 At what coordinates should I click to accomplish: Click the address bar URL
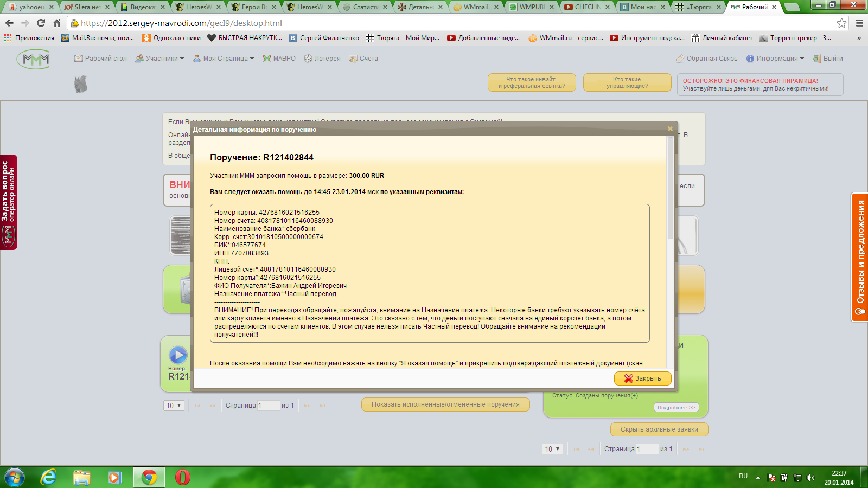click(x=182, y=23)
